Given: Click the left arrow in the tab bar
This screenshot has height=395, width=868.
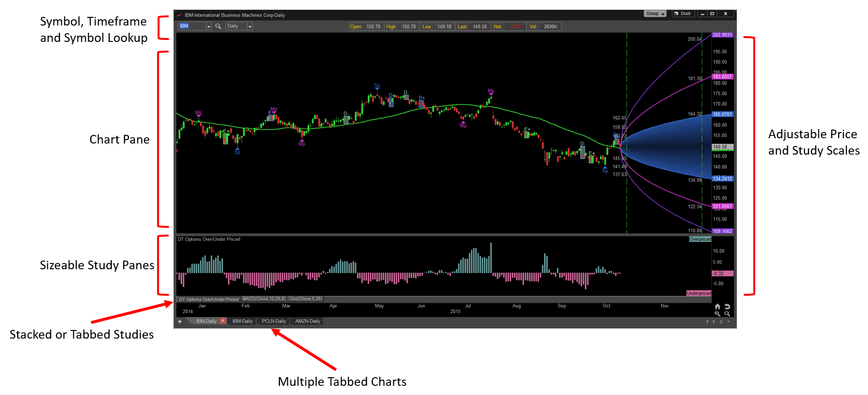Looking at the screenshot, I should pos(707,321).
